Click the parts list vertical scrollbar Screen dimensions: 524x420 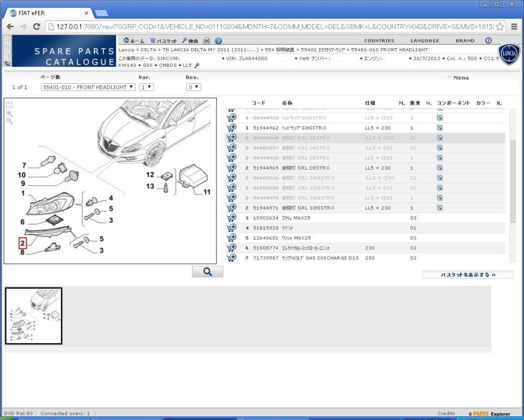pos(514,181)
